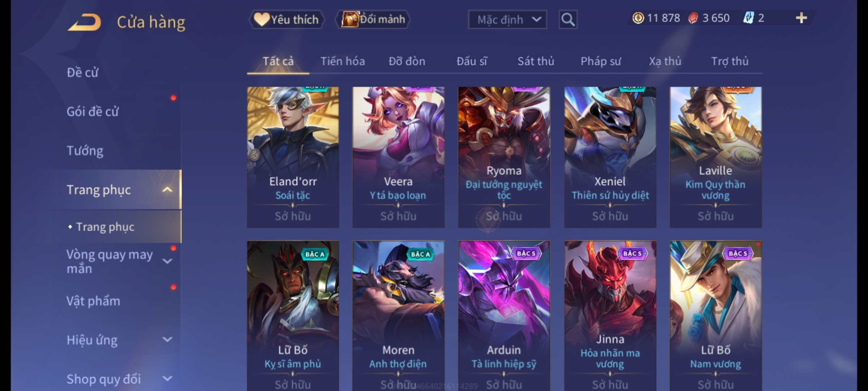Switch to the Tiến hóa tab

point(342,61)
